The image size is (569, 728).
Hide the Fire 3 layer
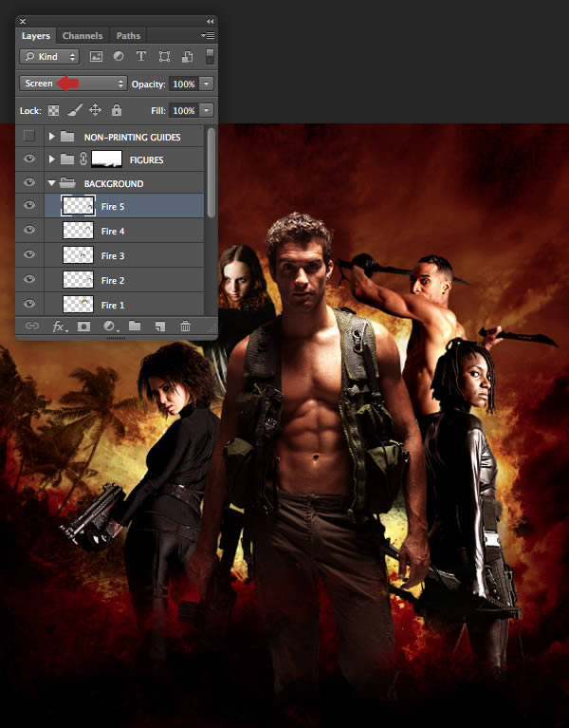tap(29, 254)
